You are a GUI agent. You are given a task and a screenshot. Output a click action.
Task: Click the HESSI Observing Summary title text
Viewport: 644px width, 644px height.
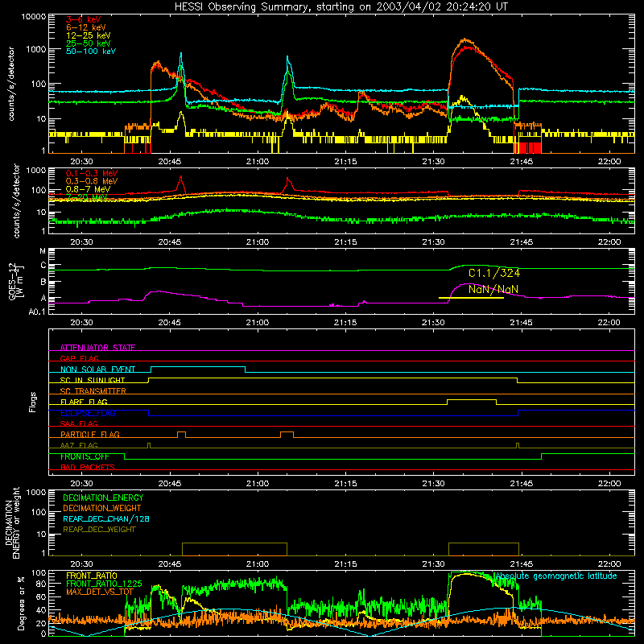tap(341, 7)
